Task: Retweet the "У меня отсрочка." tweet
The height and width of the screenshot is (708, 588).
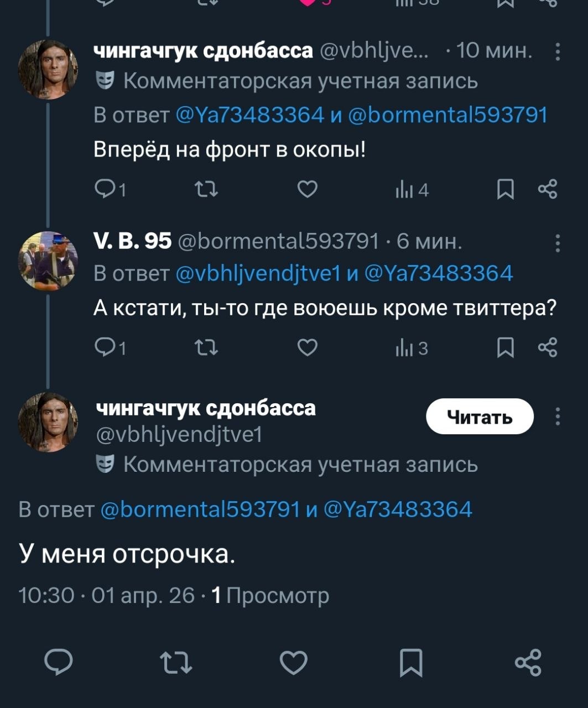Action: coord(176,662)
